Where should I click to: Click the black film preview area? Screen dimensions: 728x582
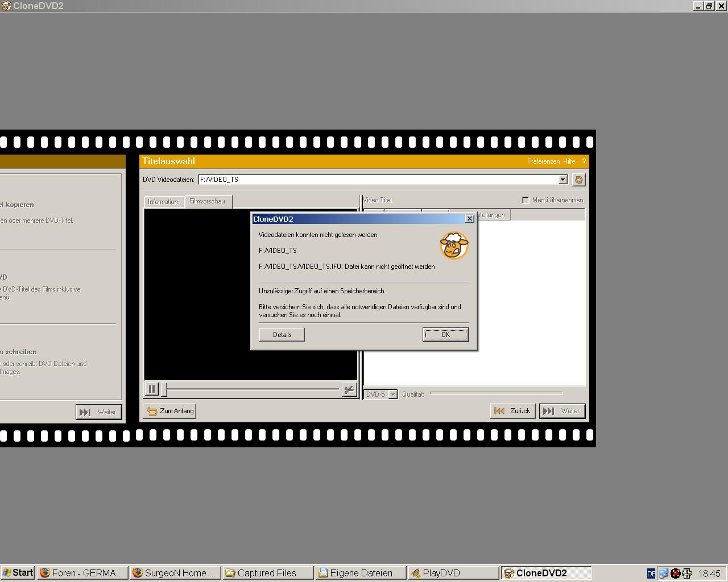[250, 294]
